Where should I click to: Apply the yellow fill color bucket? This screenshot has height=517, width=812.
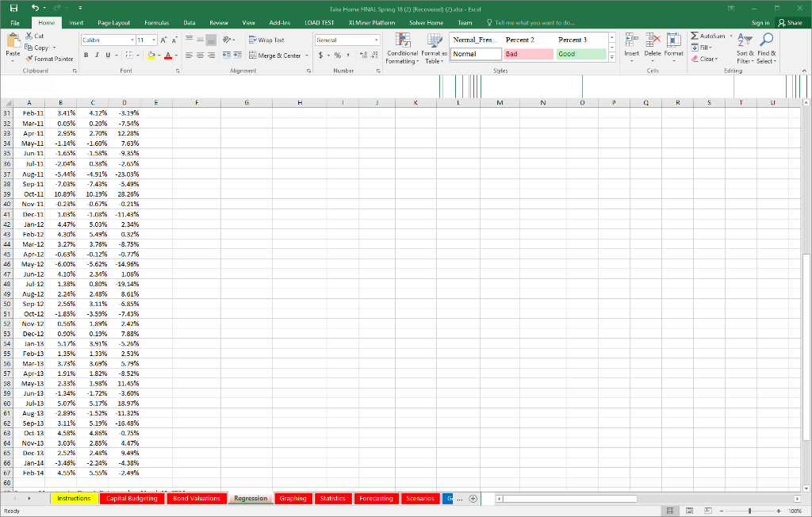click(x=151, y=55)
